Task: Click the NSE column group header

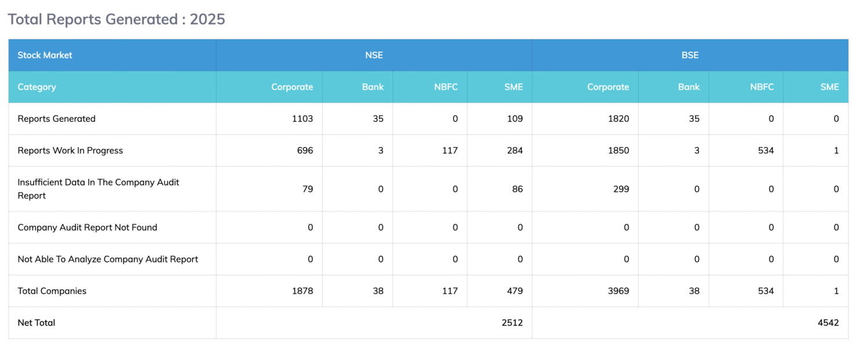Action: tap(374, 55)
